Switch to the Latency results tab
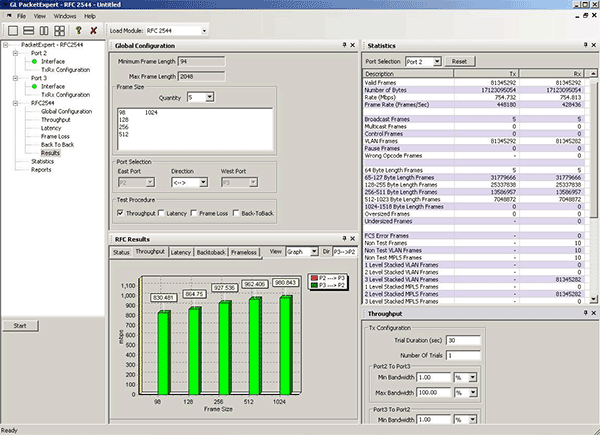This screenshot has width=600, height=435. (181, 252)
